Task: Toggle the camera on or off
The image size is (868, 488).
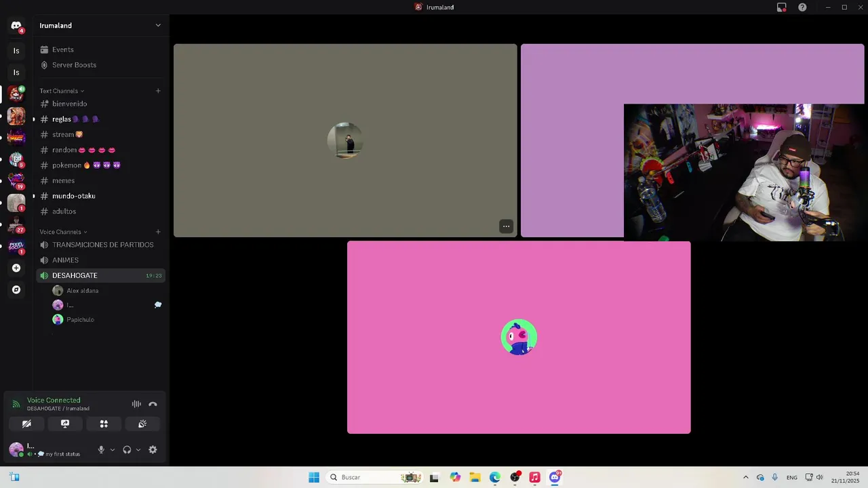Action: pyautogui.click(x=26, y=424)
